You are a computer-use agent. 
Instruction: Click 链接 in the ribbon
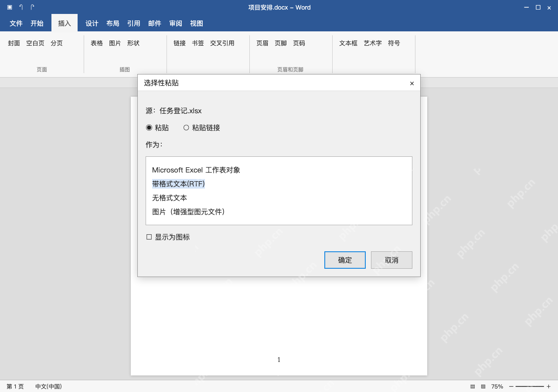coord(180,43)
